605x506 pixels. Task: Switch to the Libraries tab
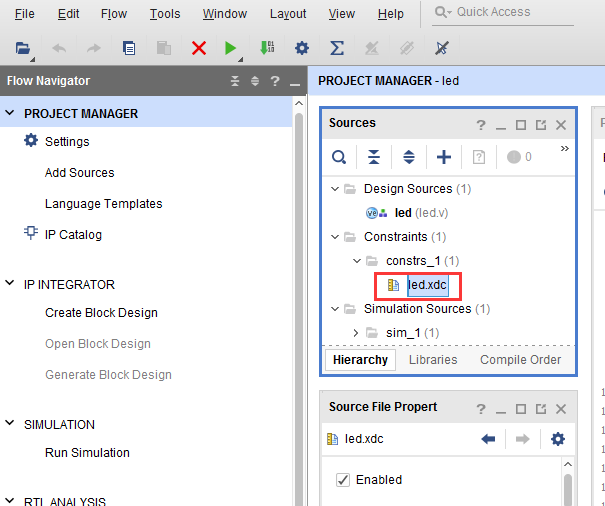point(433,360)
